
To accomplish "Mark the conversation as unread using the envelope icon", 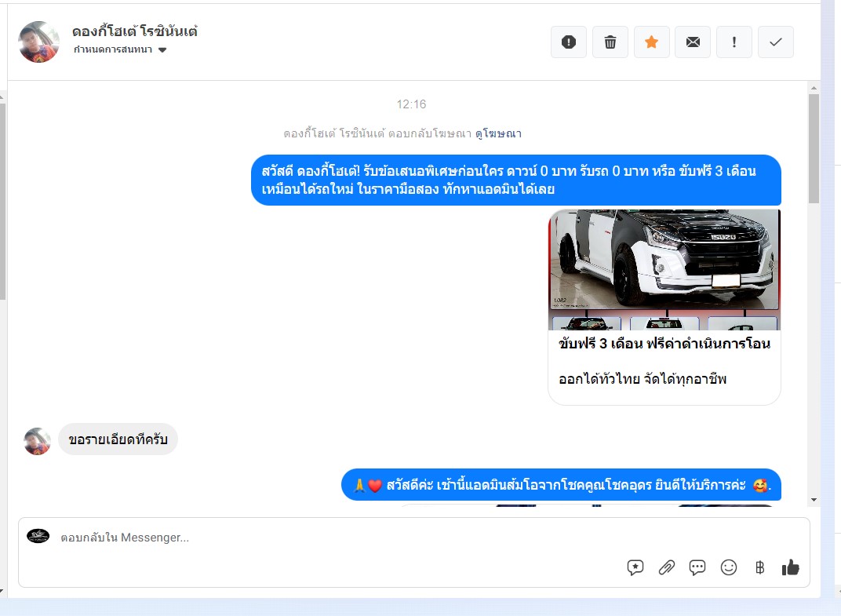I will [x=693, y=42].
